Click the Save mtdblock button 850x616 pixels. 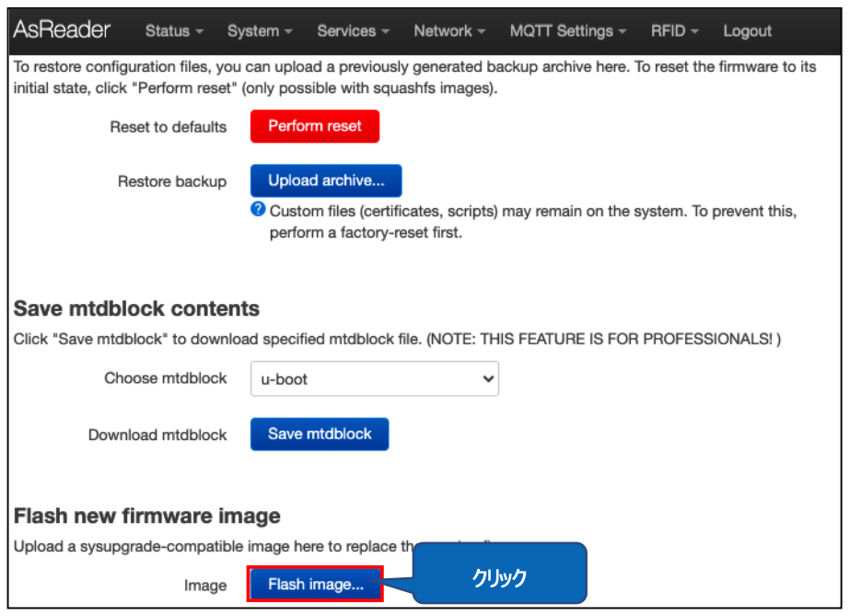[320, 434]
